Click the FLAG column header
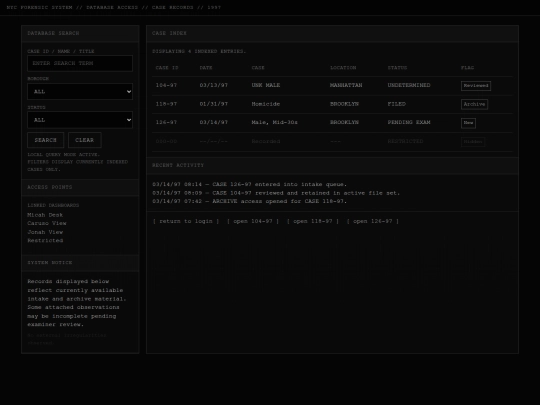The image size is (540, 405). (467, 68)
